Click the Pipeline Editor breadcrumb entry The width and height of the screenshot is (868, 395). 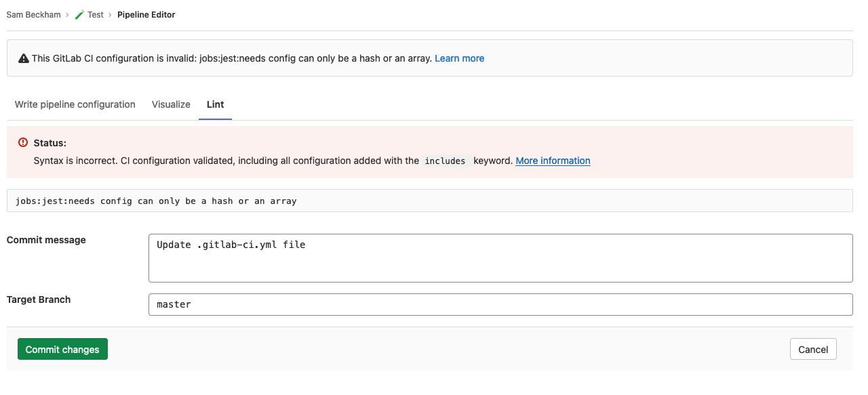point(146,14)
